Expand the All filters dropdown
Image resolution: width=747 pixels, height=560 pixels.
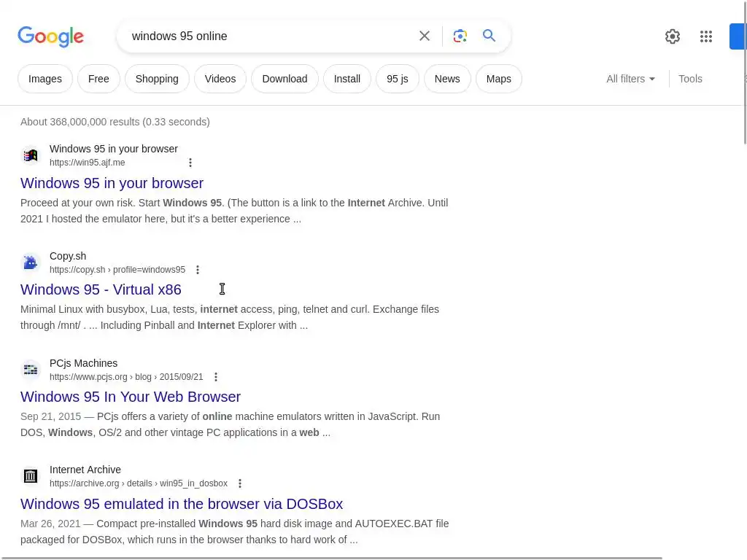[x=630, y=79]
